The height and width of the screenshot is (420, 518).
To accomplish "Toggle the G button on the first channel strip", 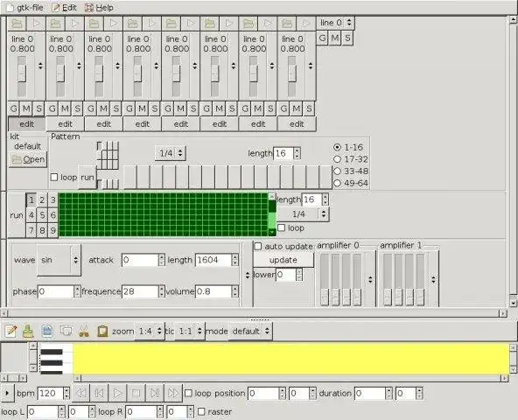I will (x=14, y=108).
